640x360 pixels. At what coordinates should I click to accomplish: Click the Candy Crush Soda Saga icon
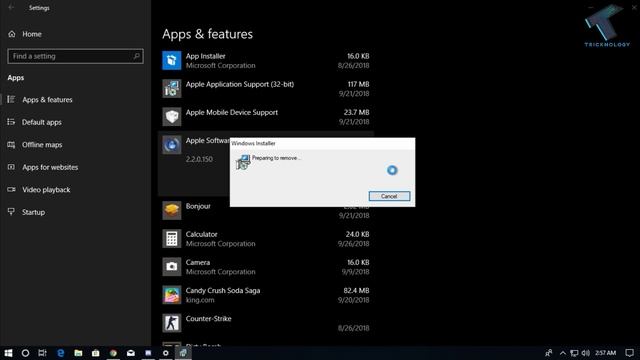171,295
